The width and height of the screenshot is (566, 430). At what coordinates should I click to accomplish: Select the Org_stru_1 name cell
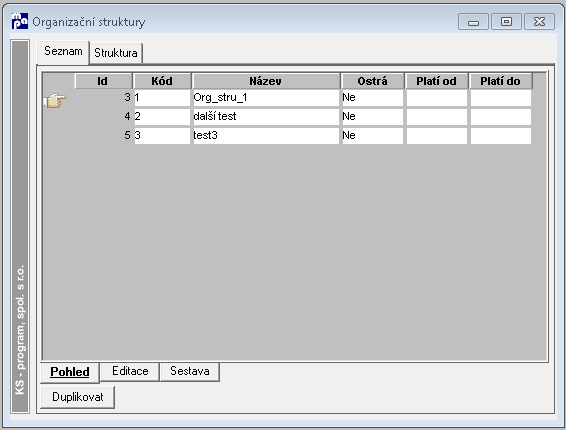coord(266,98)
